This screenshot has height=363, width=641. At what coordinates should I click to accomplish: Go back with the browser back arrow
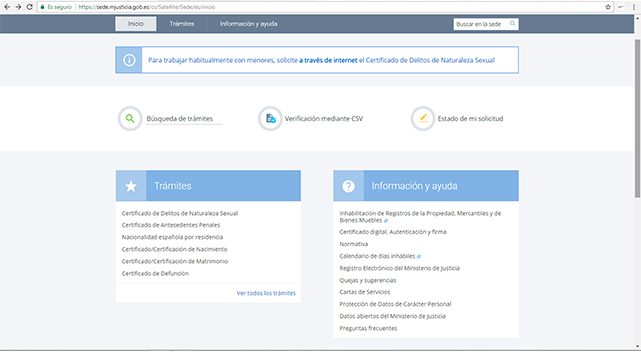point(7,7)
